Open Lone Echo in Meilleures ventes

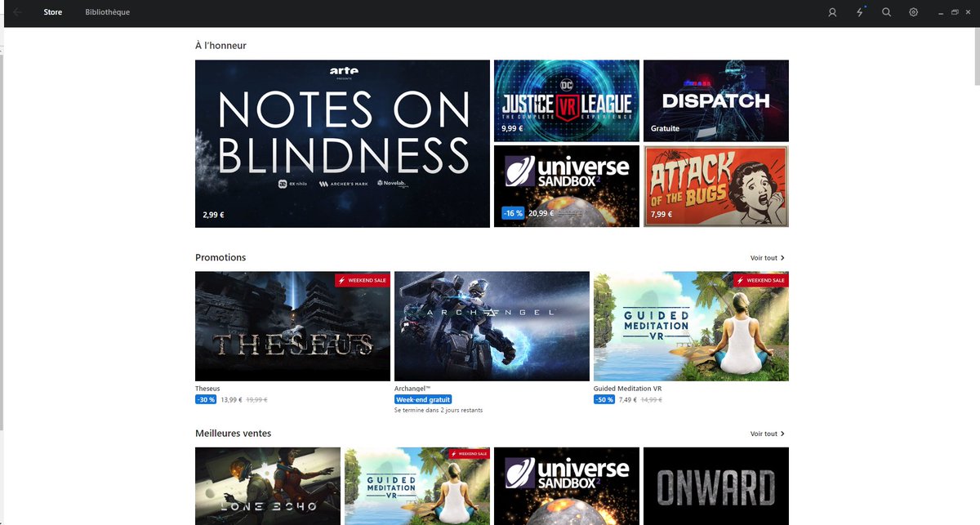268,486
